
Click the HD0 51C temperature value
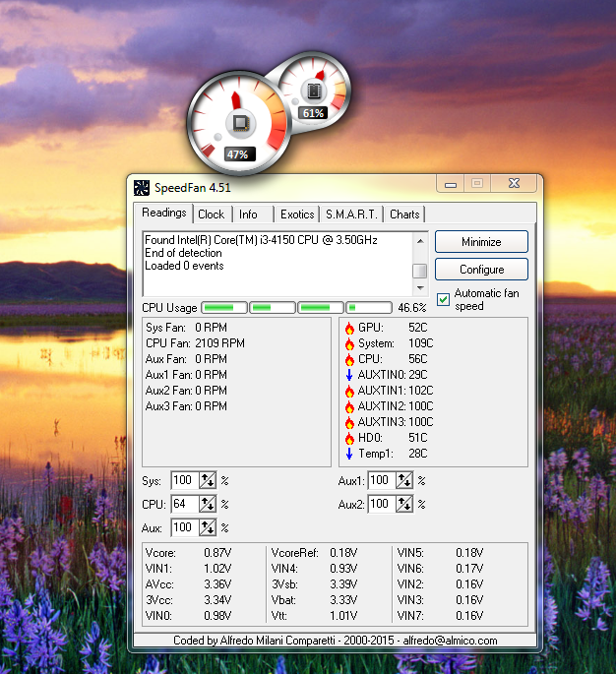point(418,438)
